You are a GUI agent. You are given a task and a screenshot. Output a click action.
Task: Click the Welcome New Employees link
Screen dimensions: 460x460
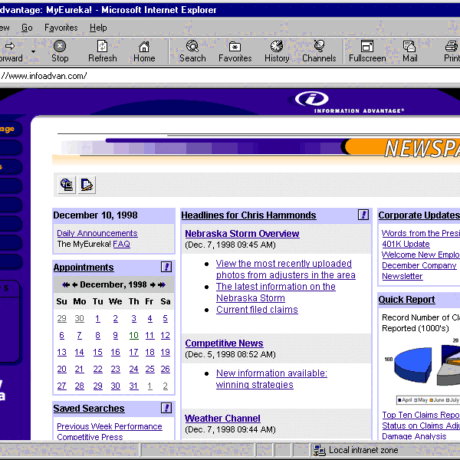pos(421,255)
